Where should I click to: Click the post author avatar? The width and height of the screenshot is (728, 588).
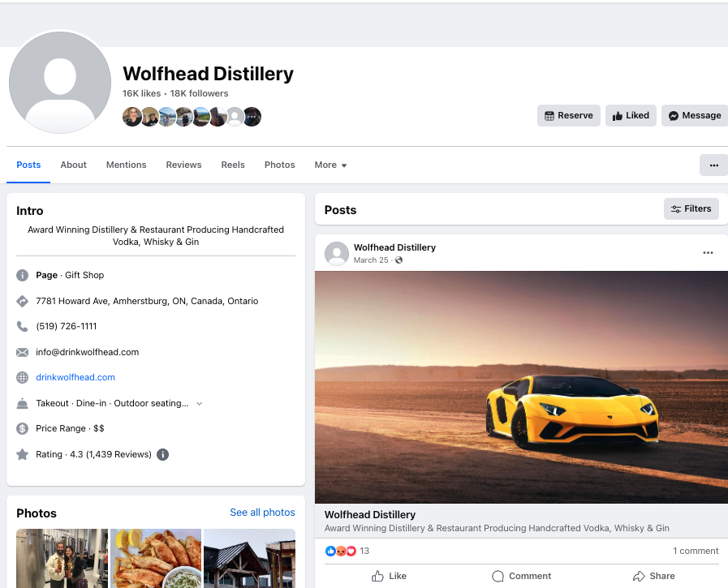tap(337, 253)
